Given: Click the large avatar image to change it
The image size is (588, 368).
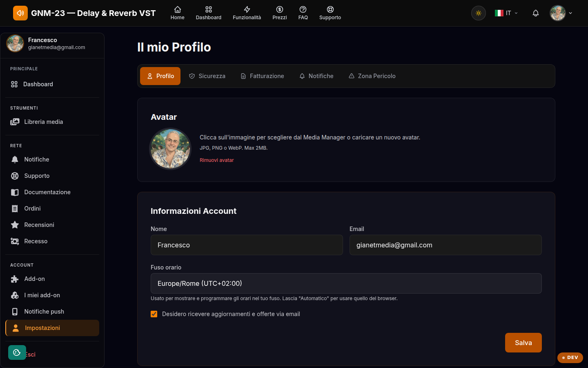Looking at the screenshot, I should [170, 149].
